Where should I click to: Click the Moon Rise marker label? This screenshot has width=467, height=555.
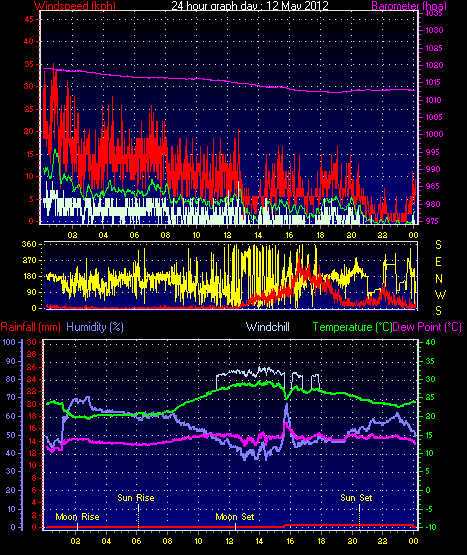[77, 517]
